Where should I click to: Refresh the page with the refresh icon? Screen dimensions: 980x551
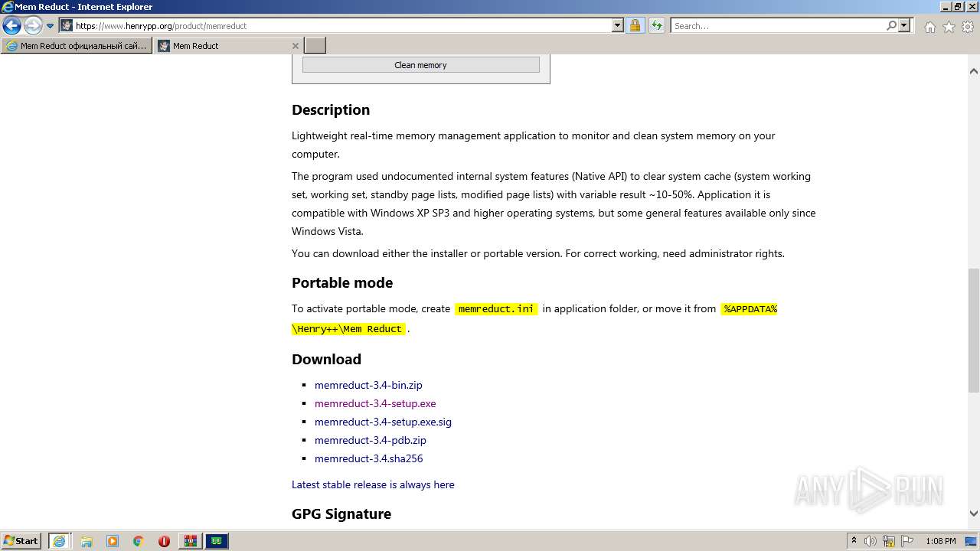tap(656, 25)
